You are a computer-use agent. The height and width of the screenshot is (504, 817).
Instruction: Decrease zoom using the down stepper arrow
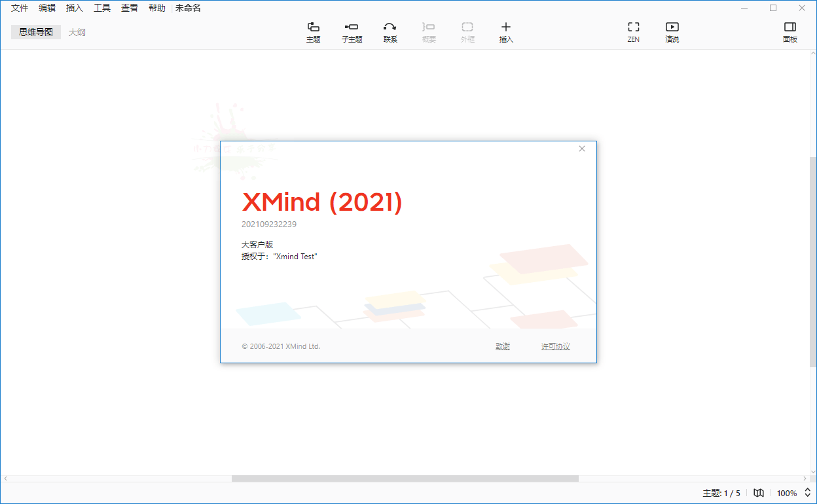[808, 495]
